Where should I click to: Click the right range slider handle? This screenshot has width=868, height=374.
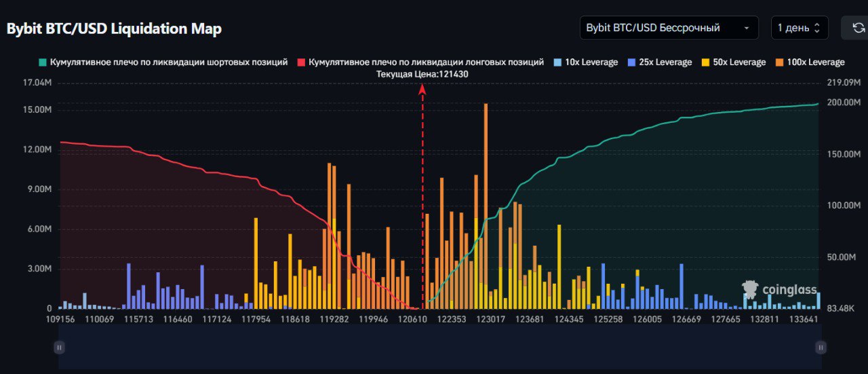point(821,348)
